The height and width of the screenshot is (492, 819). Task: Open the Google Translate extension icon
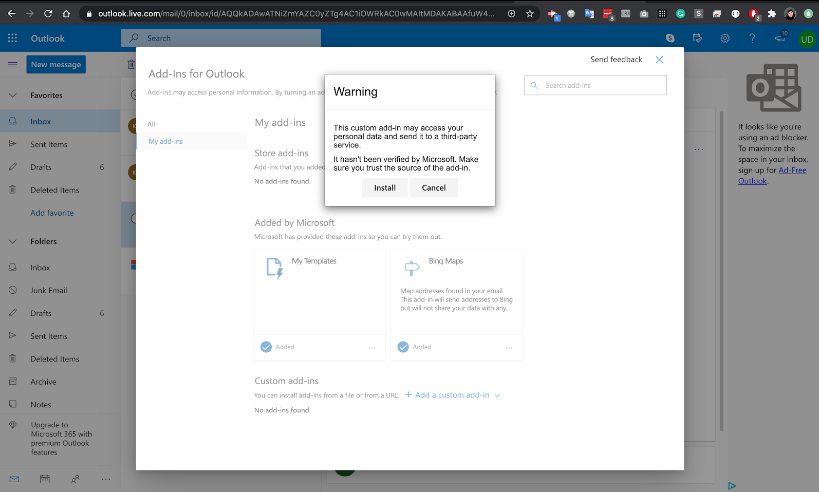coord(589,14)
